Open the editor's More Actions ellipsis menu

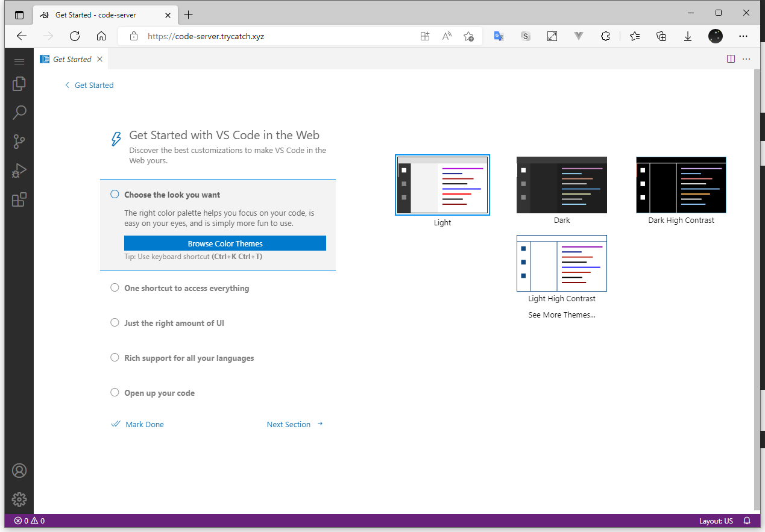coord(746,59)
